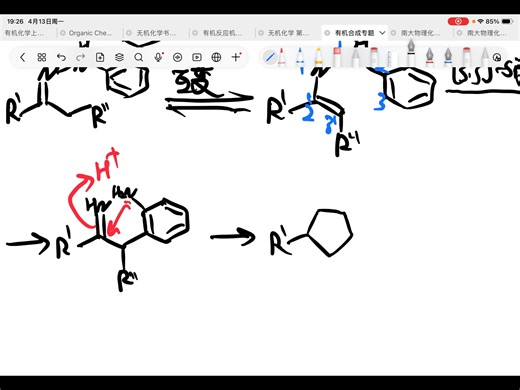Open the page thumbnails grid view

42,57
